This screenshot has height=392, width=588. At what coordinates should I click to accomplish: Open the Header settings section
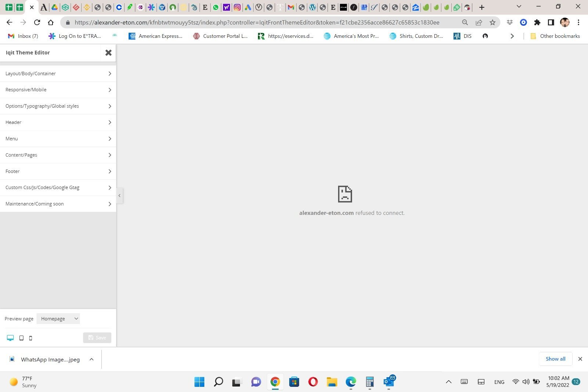pos(58,122)
